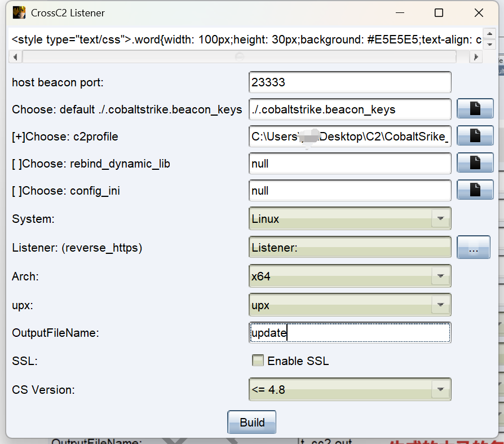Click the vertical scroll up arrow

click(x=489, y=34)
